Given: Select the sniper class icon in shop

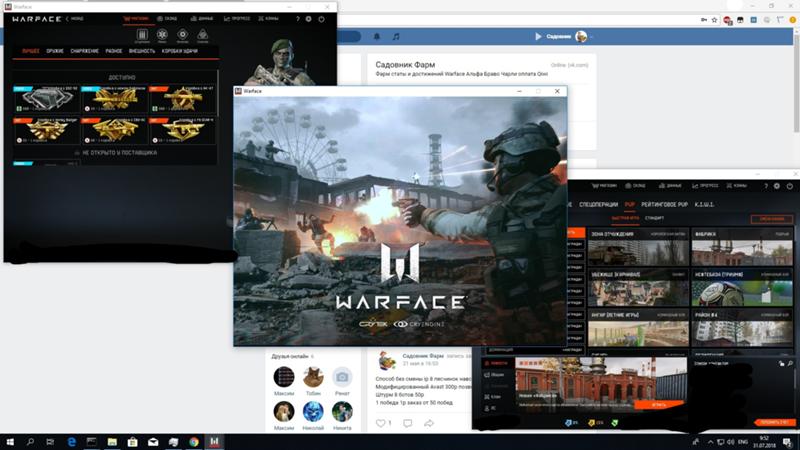Looking at the screenshot, I should pos(203,35).
